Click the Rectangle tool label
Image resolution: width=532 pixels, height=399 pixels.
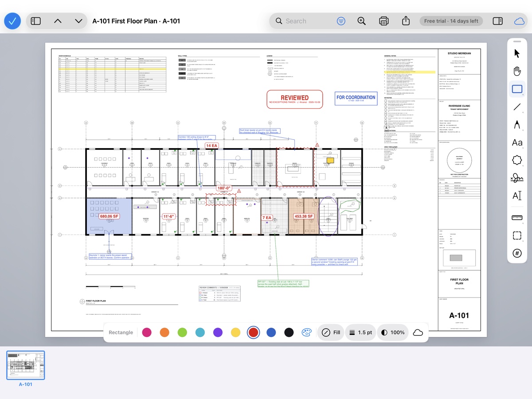(121, 332)
